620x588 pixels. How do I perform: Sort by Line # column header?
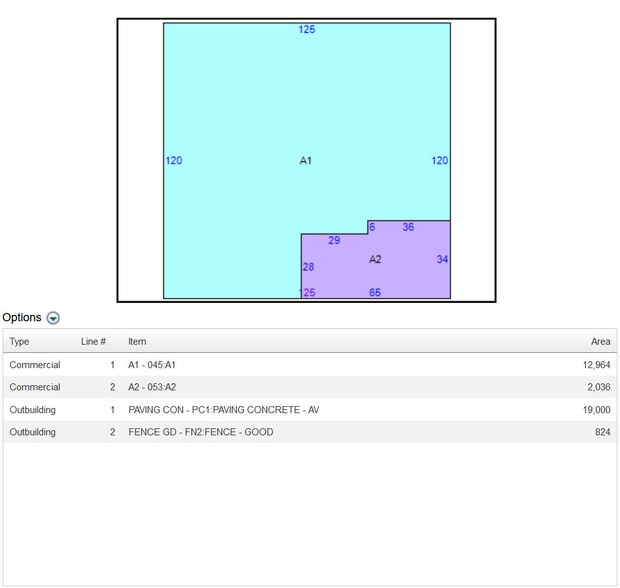click(93, 342)
